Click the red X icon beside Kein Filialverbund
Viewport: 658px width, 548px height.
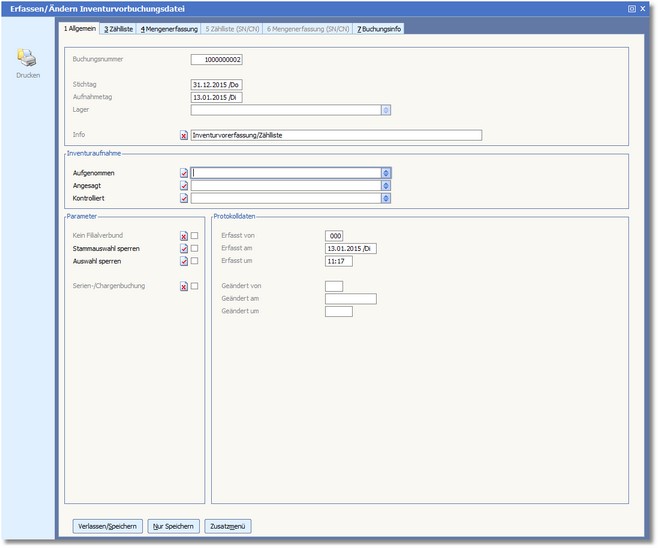pos(184,236)
